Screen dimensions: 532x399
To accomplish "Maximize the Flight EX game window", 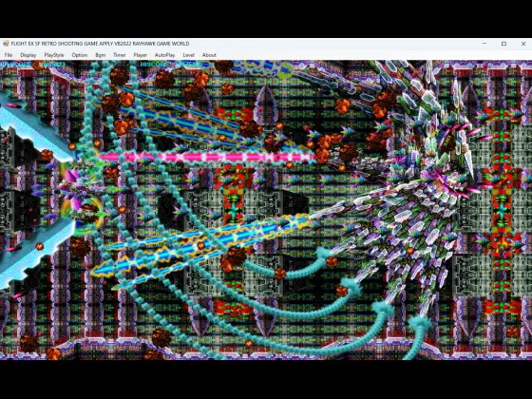I will 503,44.
